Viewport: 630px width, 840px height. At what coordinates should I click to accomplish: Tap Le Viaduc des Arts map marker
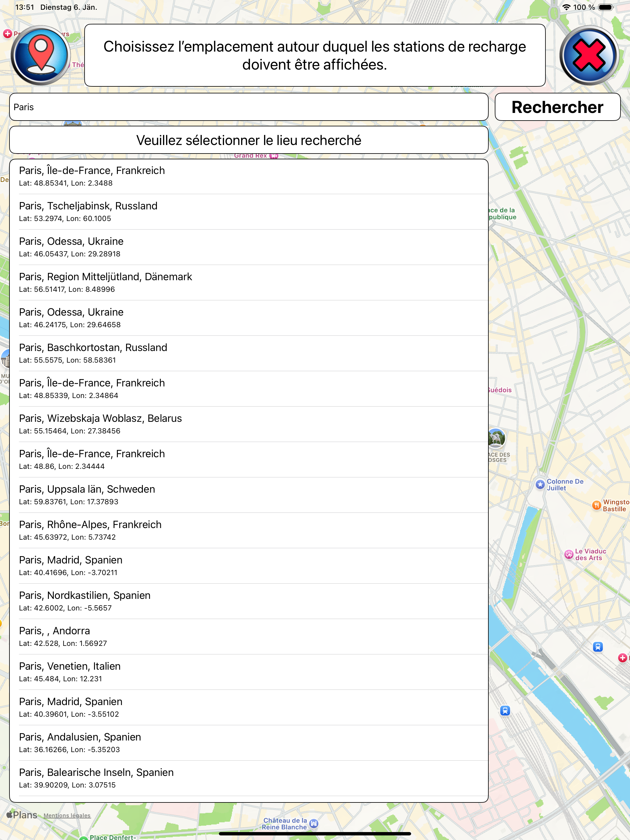tap(568, 554)
